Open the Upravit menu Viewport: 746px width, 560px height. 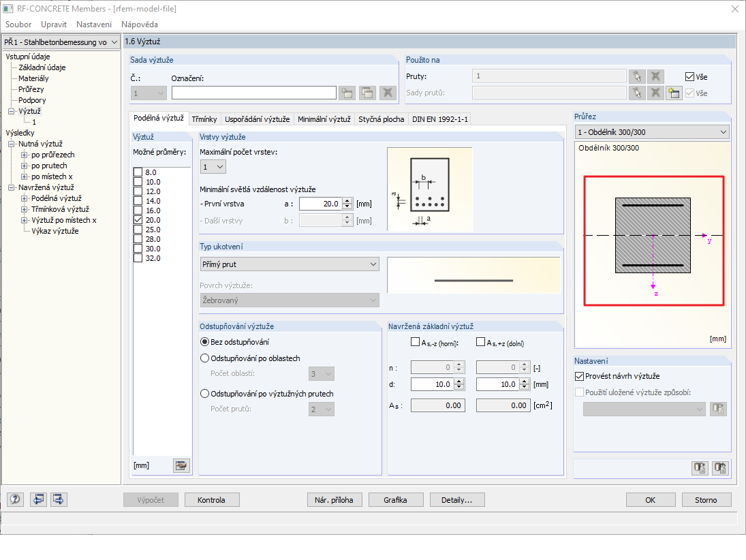54,25
